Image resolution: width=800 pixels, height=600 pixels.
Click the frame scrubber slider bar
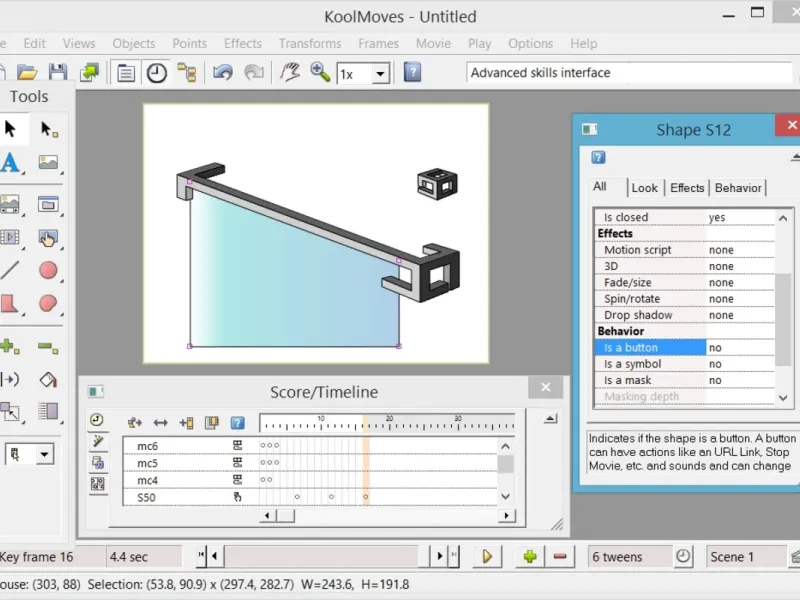(x=322, y=556)
